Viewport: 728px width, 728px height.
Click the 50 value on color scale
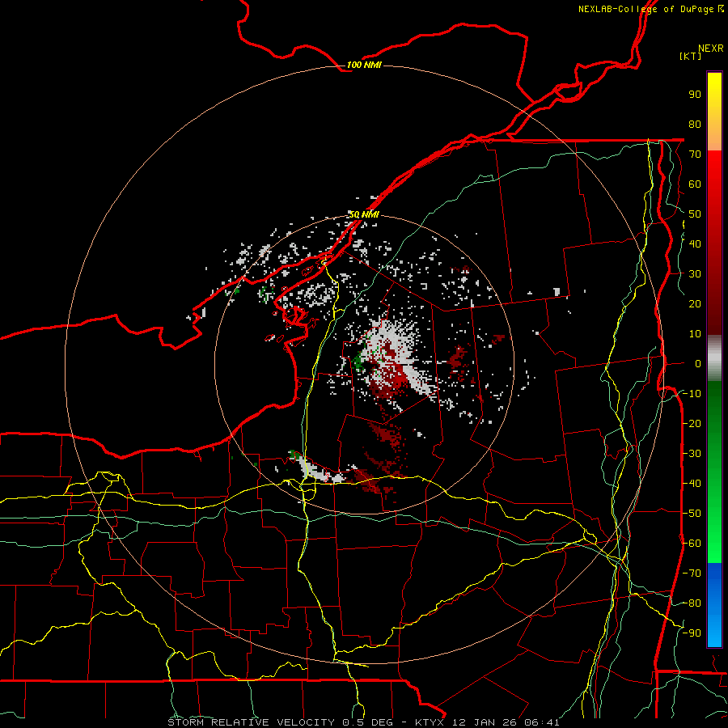[695, 214]
